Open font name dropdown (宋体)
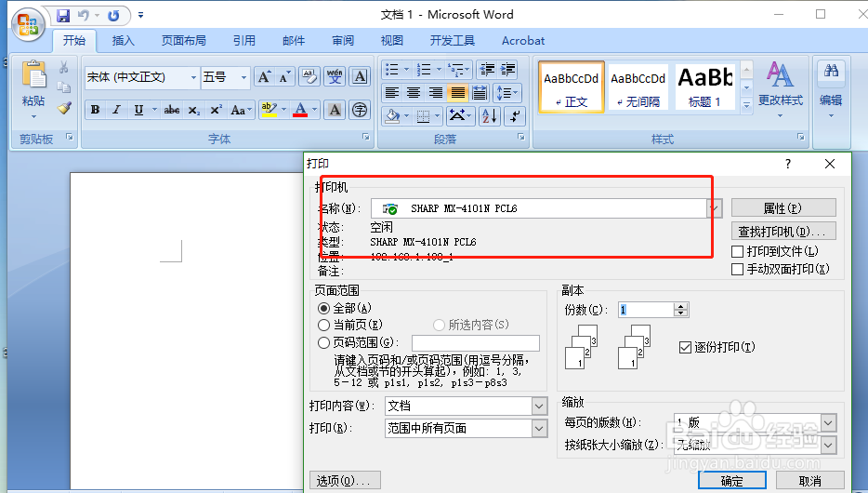Image resolution: width=868 pixels, height=493 pixels. click(193, 77)
